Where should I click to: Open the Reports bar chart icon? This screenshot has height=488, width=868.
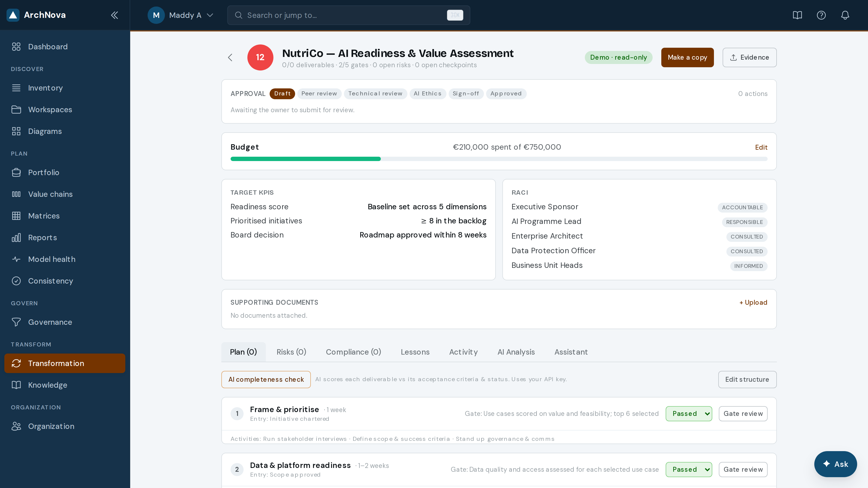pos(16,238)
